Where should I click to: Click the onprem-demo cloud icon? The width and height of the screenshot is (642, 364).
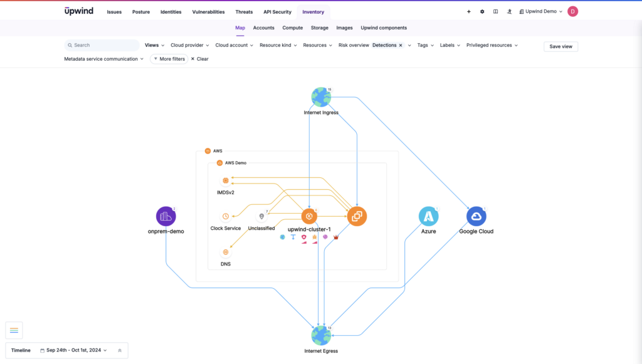(165, 216)
